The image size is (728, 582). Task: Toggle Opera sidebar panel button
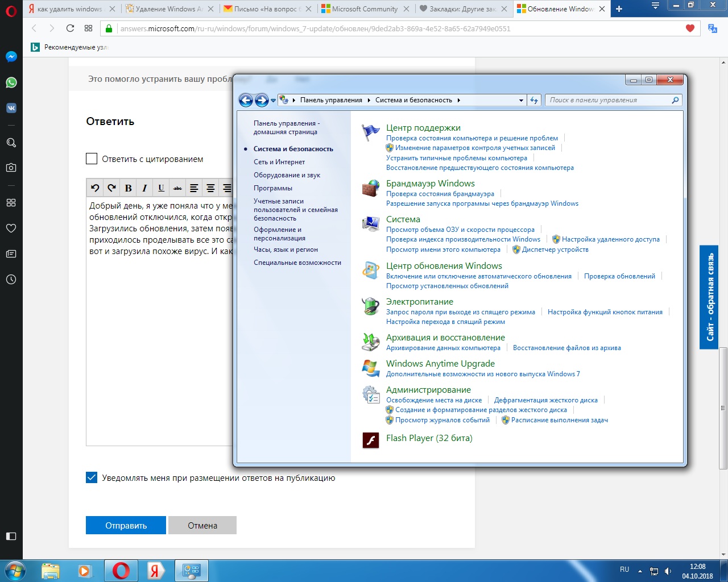point(11,536)
